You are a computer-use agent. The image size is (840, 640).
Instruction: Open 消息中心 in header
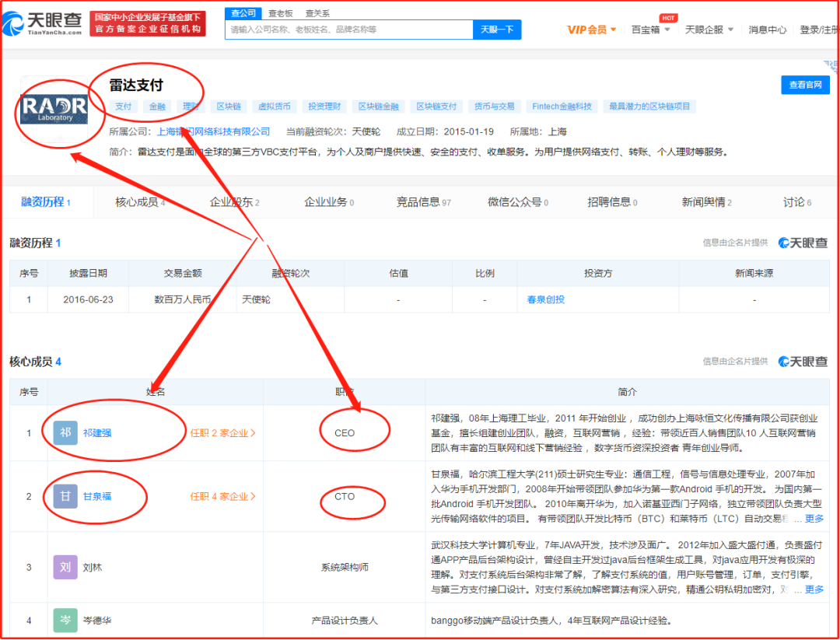click(767, 30)
